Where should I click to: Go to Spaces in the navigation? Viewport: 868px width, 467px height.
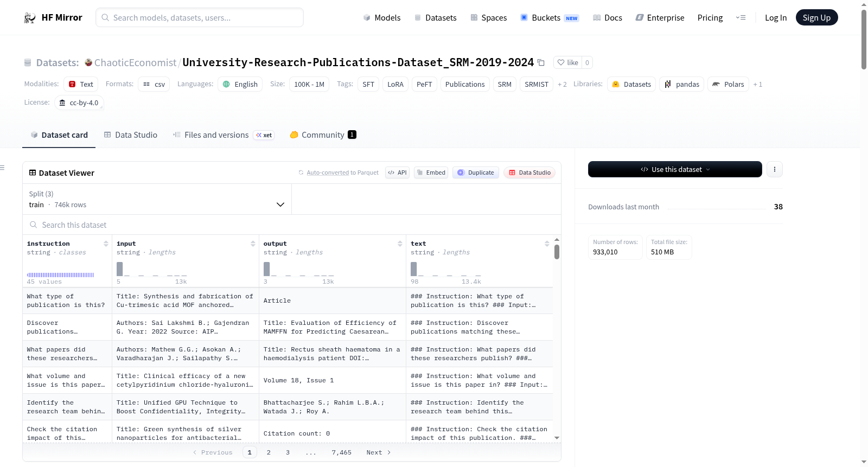click(x=489, y=17)
